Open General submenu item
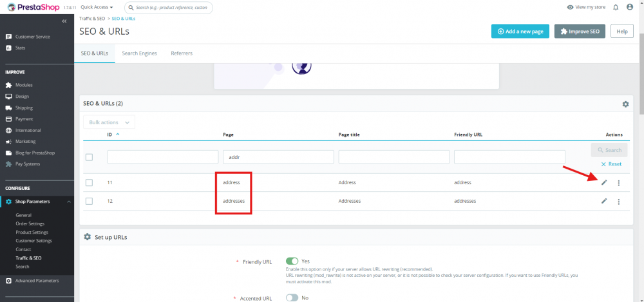 pos(23,215)
